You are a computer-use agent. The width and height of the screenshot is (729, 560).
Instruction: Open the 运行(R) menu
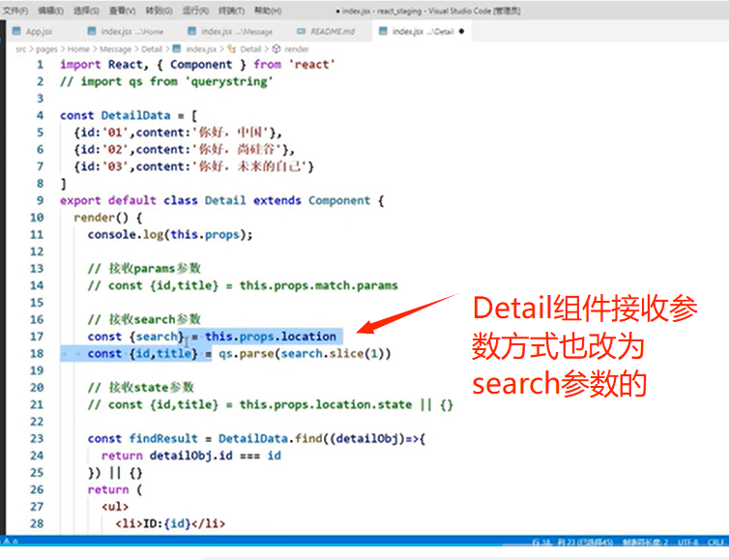coord(195,11)
